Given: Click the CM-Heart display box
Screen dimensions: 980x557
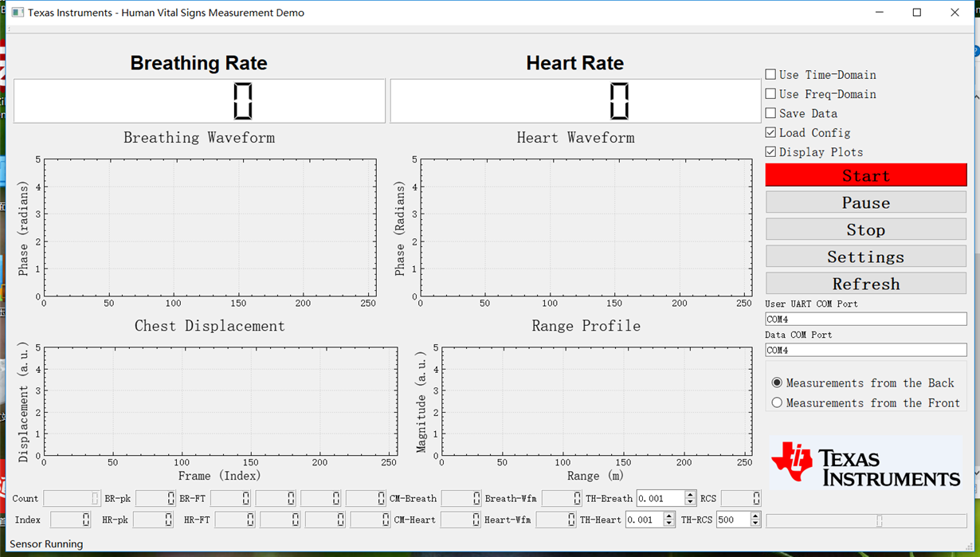Looking at the screenshot, I should click(461, 520).
